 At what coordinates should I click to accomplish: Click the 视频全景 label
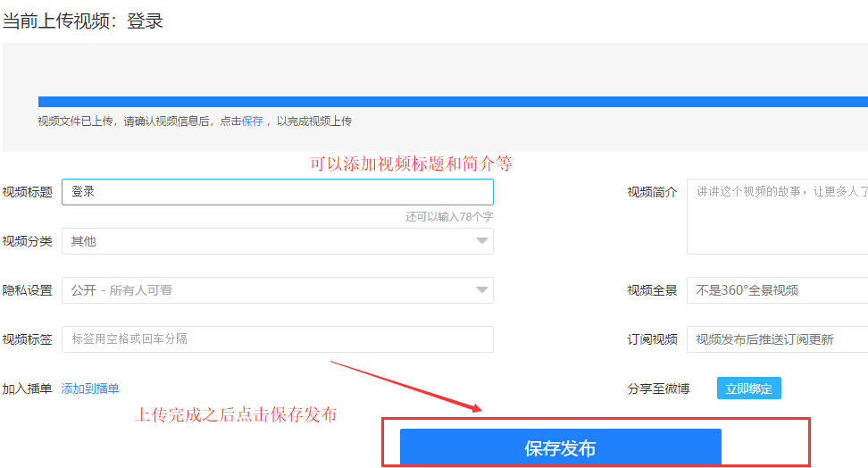click(x=653, y=290)
